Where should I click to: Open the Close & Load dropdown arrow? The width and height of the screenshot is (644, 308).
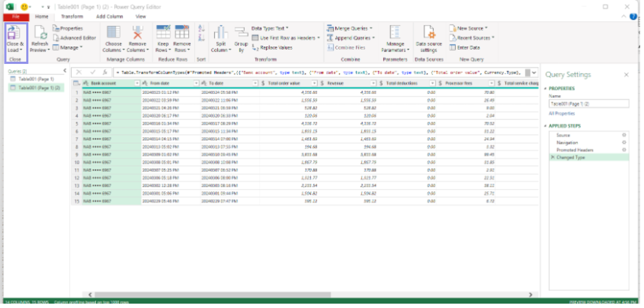[x=21, y=50]
